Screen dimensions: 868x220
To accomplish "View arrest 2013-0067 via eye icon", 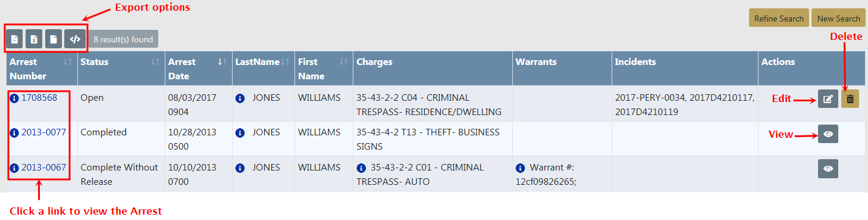I will click(x=828, y=169).
